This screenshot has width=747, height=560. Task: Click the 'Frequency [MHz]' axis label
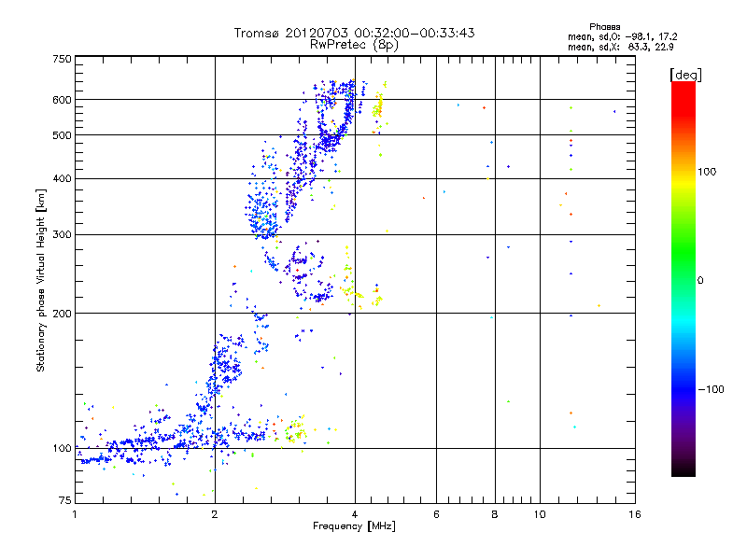click(x=354, y=526)
